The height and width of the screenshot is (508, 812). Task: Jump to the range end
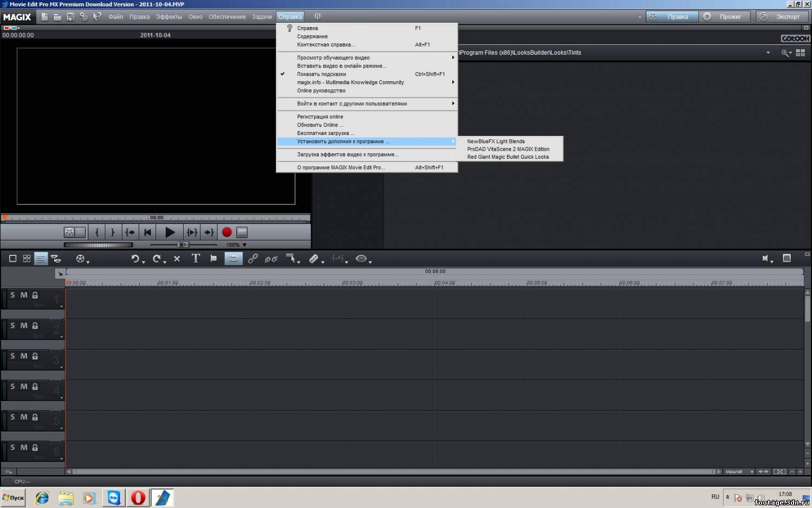[x=209, y=232]
